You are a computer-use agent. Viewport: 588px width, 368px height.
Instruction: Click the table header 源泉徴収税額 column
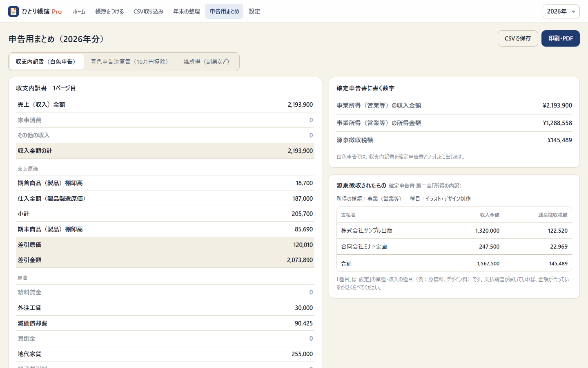(552, 215)
